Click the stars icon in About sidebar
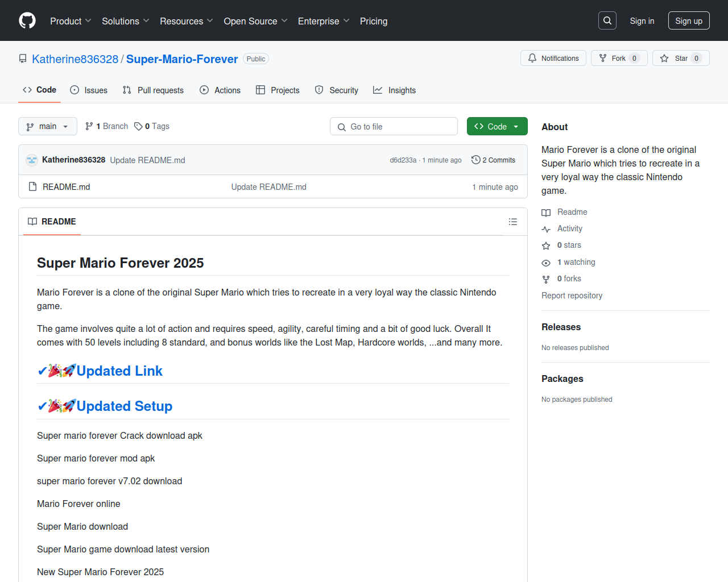The width and height of the screenshot is (728, 582). click(x=546, y=246)
